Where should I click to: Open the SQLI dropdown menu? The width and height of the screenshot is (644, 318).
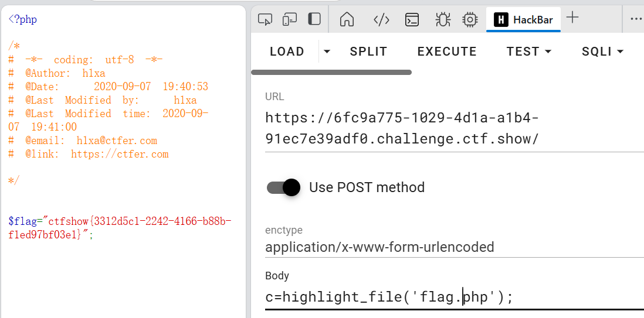(x=602, y=52)
